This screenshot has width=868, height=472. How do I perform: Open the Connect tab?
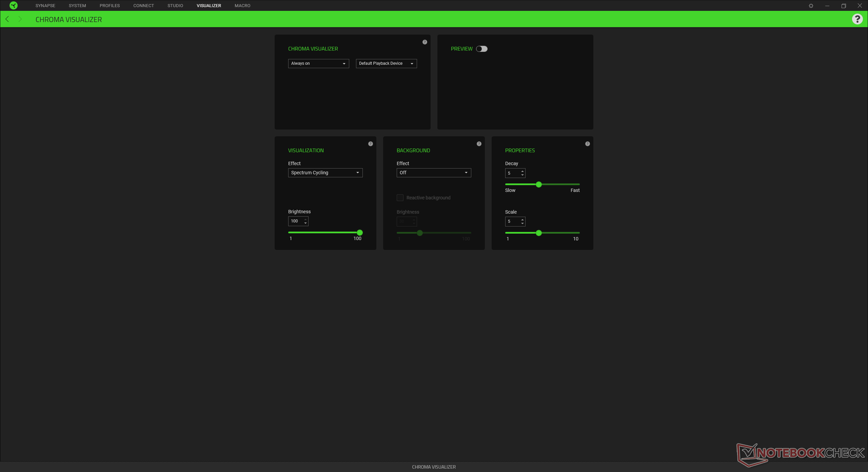click(144, 6)
